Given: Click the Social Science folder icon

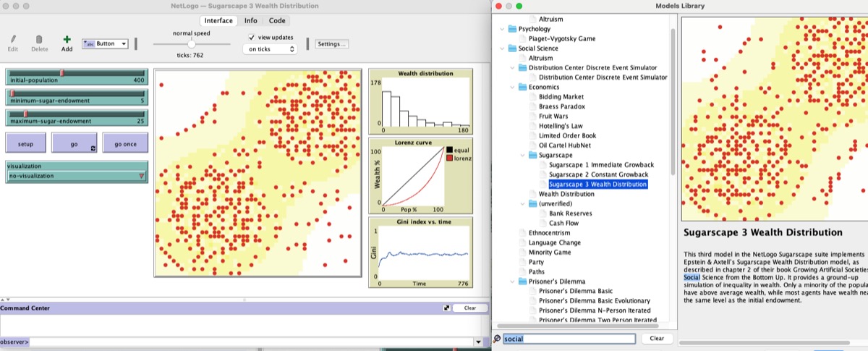Looking at the screenshot, I should 512,48.
